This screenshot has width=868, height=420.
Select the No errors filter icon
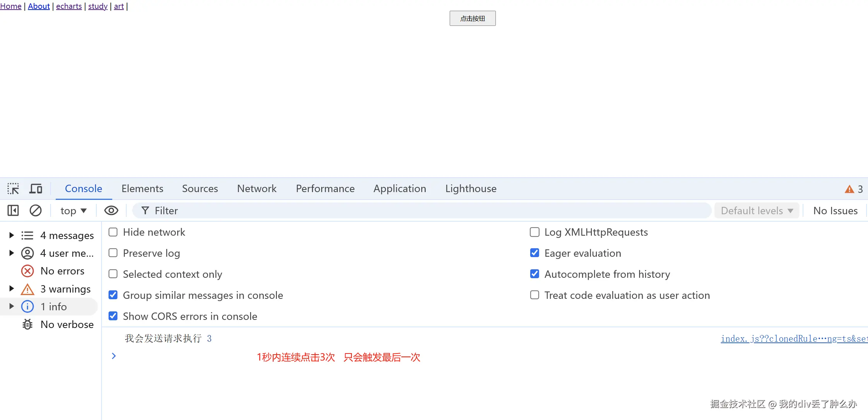(27, 271)
